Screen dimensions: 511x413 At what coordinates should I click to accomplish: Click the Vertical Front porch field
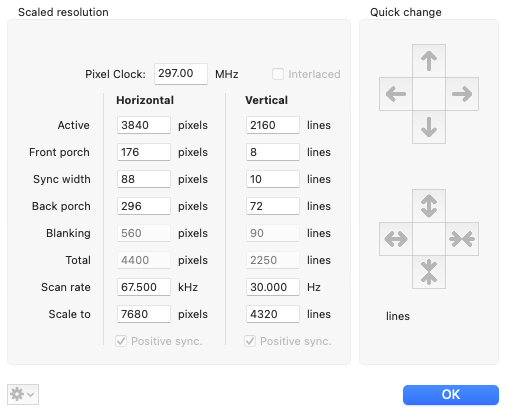pos(273,152)
